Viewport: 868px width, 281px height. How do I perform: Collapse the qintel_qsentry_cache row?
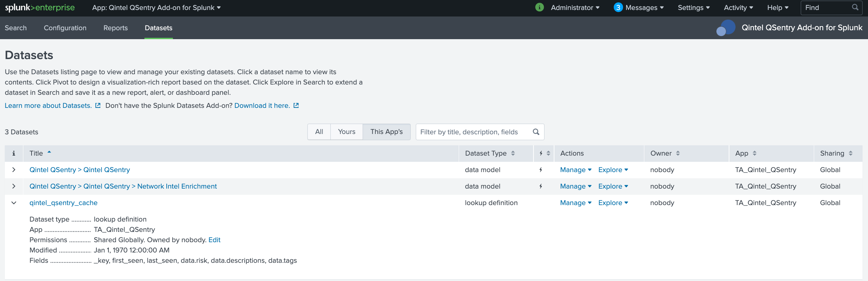(14, 203)
